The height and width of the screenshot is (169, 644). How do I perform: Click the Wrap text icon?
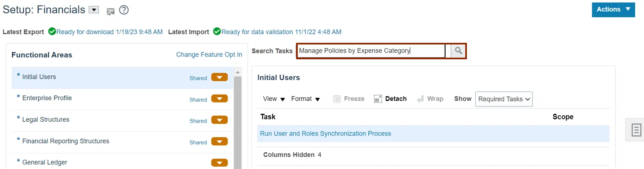click(x=420, y=99)
